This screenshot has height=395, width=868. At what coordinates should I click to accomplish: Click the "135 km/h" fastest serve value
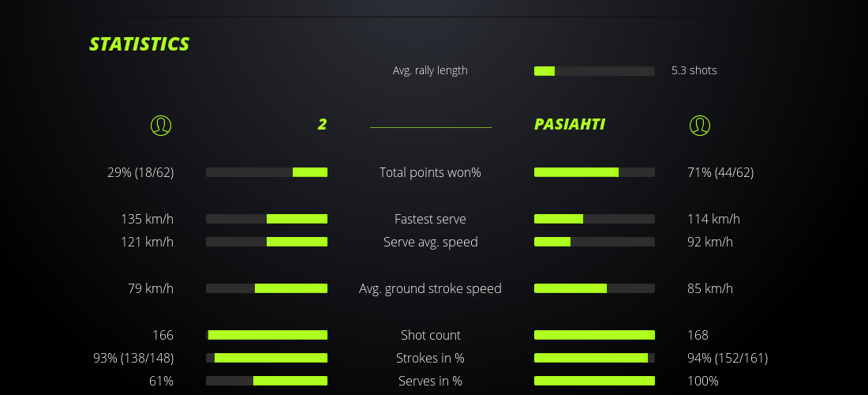[x=147, y=219]
